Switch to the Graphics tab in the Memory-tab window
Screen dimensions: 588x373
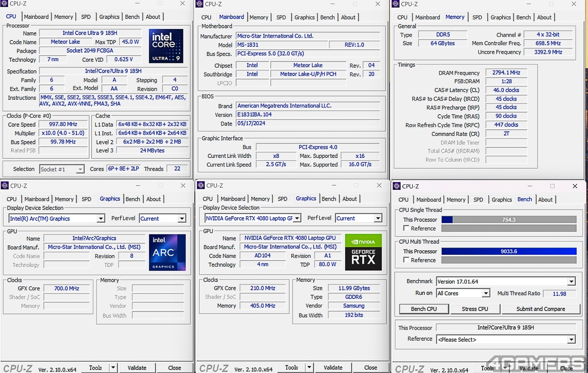pyautogui.click(x=501, y=17)
